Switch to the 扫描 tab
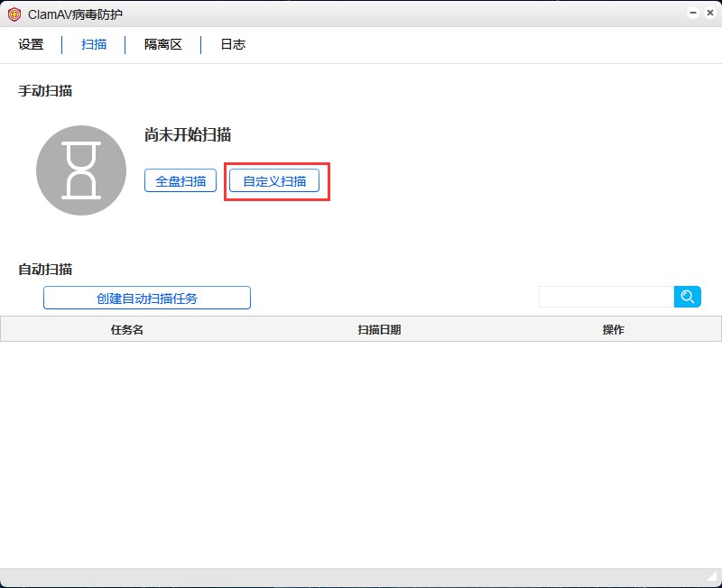Image resolution: width=722 pixels, height=588 pixels. point(94,44)
